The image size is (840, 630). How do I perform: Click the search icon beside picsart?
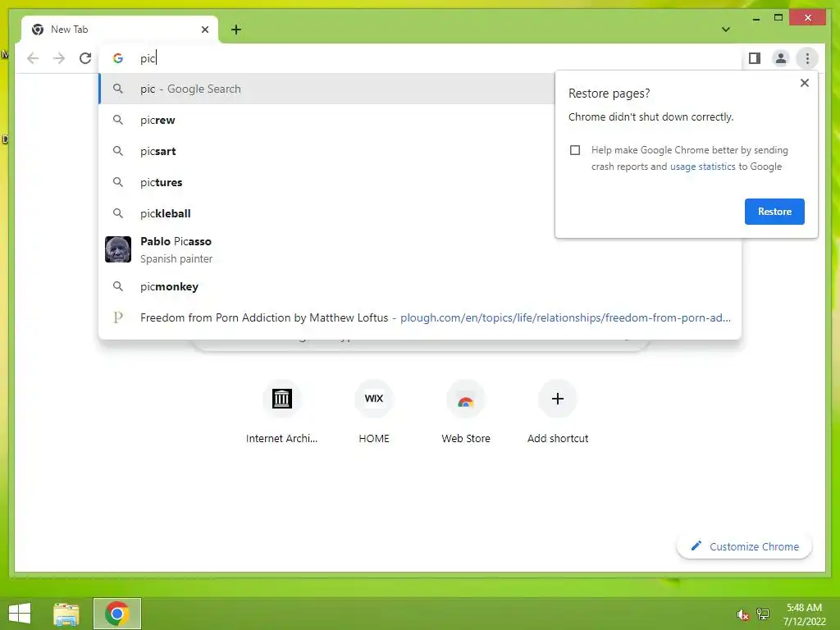[118, 151]
